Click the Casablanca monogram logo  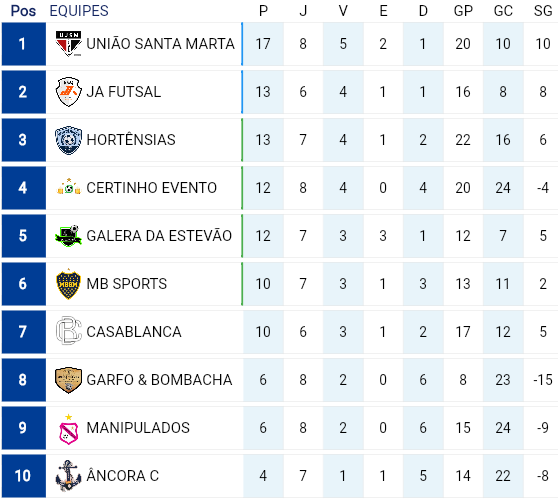[x=69, y=331]
